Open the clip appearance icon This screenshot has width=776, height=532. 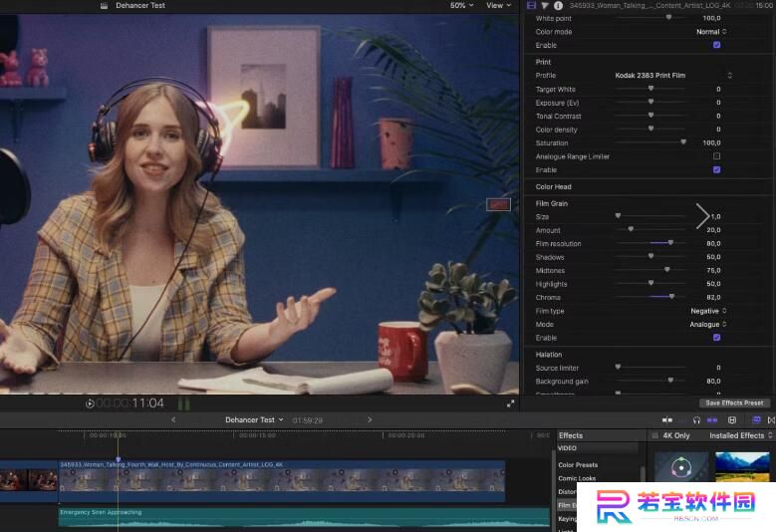732,420
